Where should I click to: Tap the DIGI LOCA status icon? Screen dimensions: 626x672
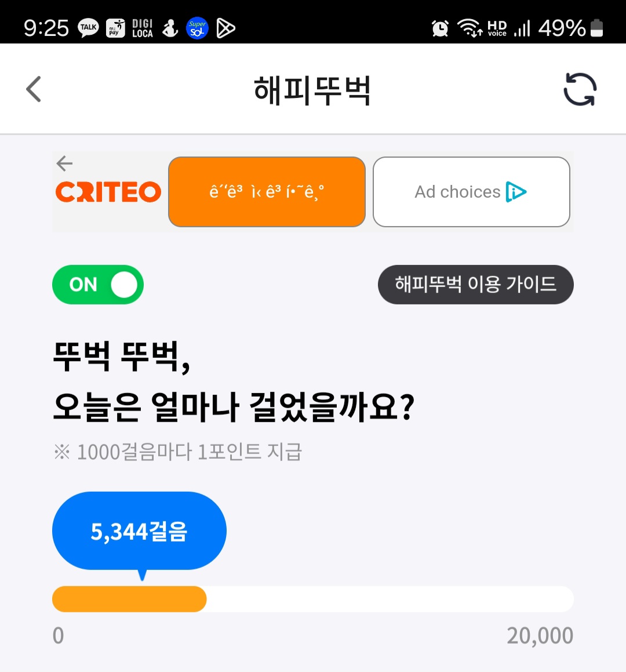point(142,28)
